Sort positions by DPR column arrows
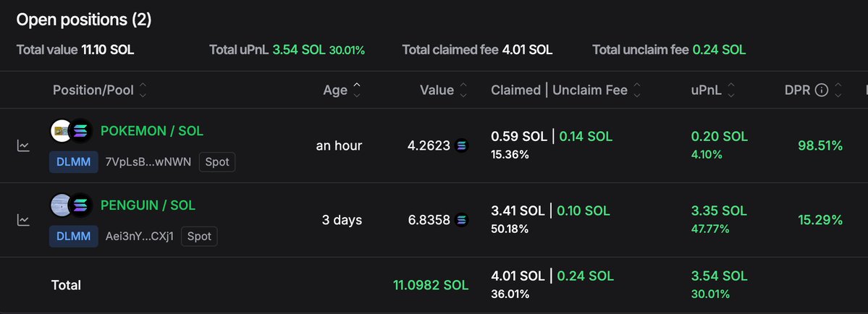This screenshot has height=314, width=868. click(838, 90)
